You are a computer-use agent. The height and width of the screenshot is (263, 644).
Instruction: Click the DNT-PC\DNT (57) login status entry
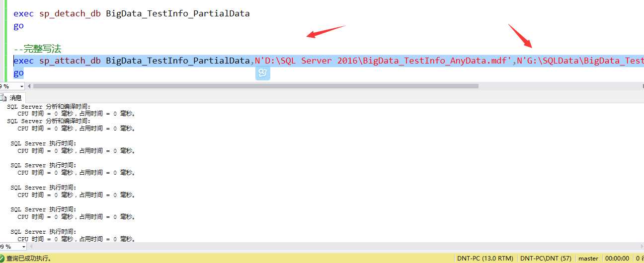pos(546,259)
